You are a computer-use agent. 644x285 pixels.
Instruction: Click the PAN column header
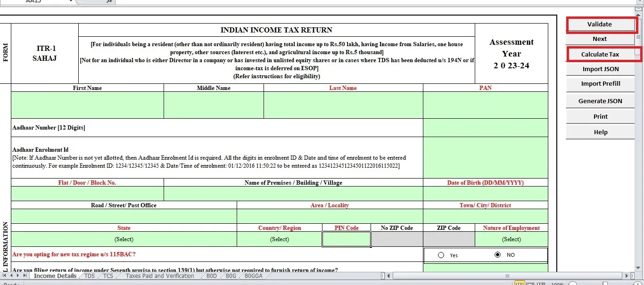click(486, 88)
